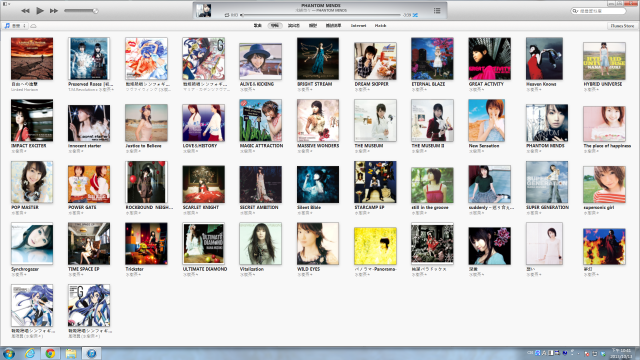The image size is (640, 360).
Task: Open the TIME SPACE EP album cover
Action: [x=89, y=243]
